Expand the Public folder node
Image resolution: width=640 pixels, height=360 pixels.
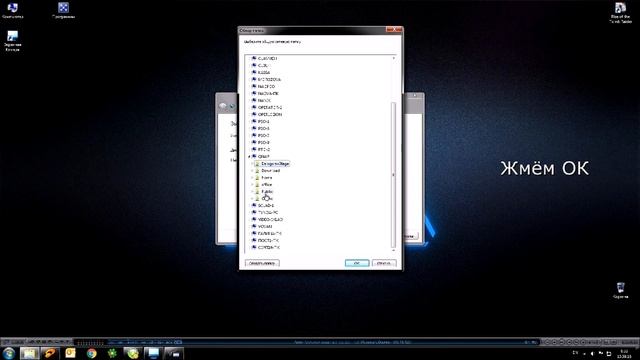pos(252,191)
